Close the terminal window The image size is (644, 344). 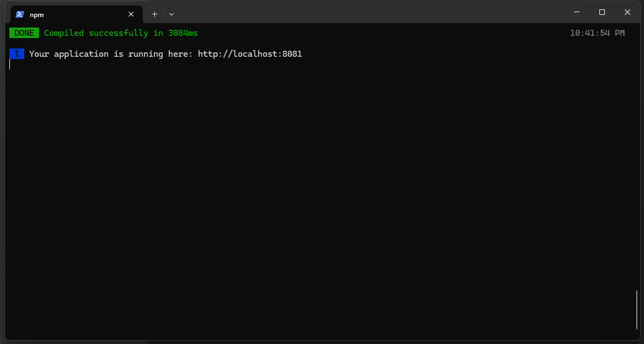point(627,12)
